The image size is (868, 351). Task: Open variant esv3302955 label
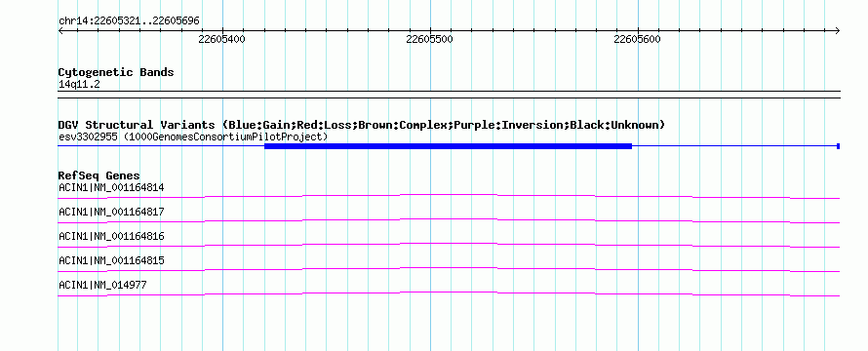[x=193, y=136]
